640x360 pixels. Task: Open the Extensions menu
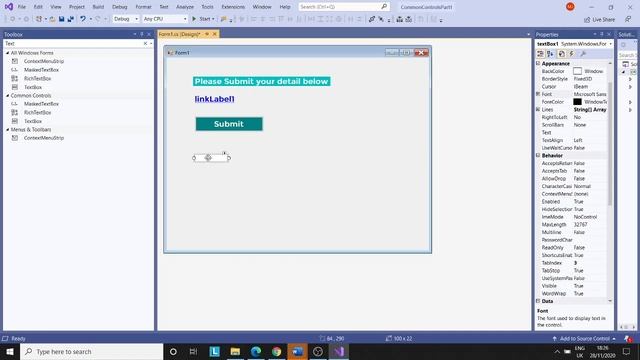(x=233, y=7)
